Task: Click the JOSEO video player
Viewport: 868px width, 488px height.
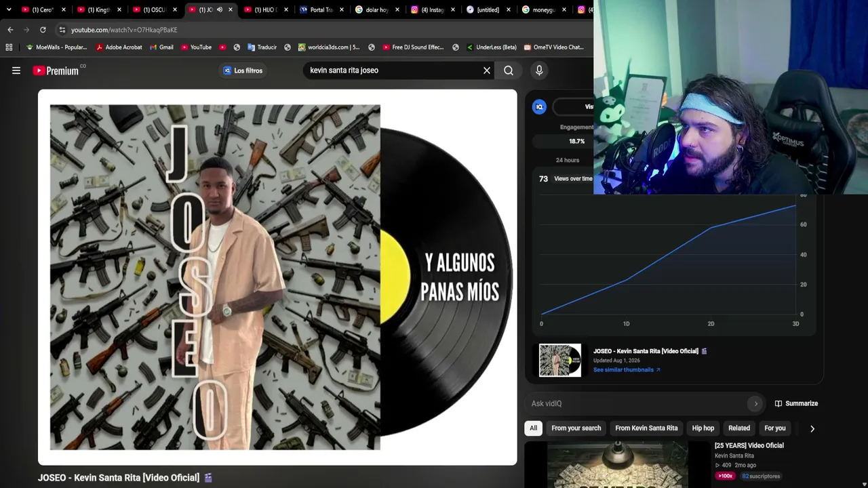Action: [x=277, y=277]
